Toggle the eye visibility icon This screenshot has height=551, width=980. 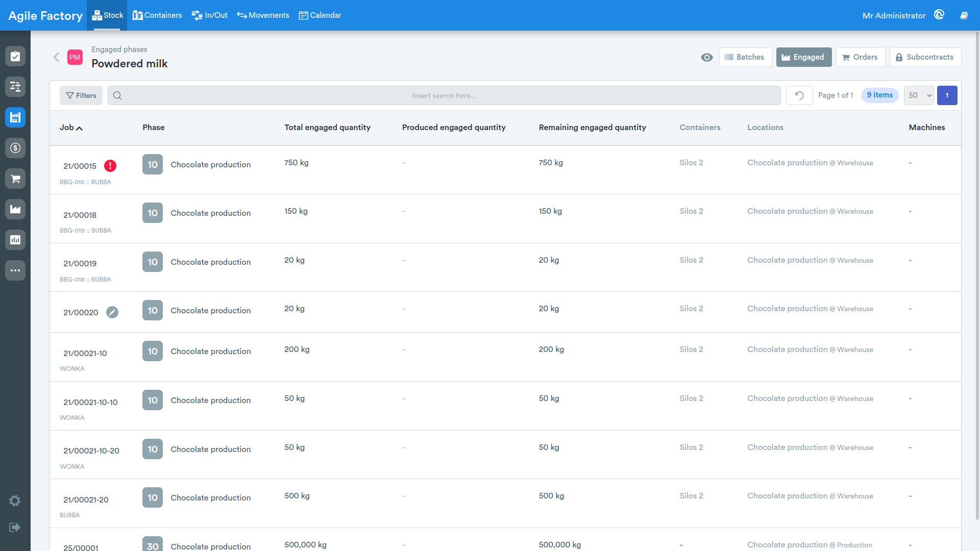(707, 57)
